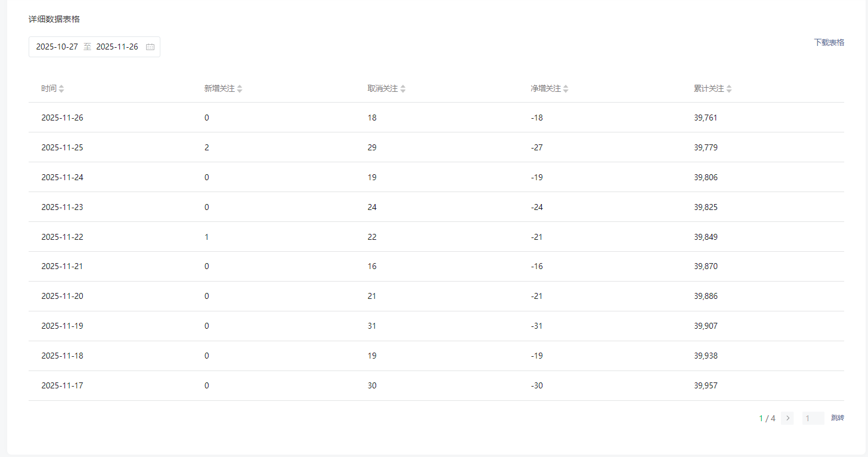This screenshot has width=868, height=457.
Task: Click the 累计关注 column sort icon
Action: pyautogui.click(x=729, y=89)
